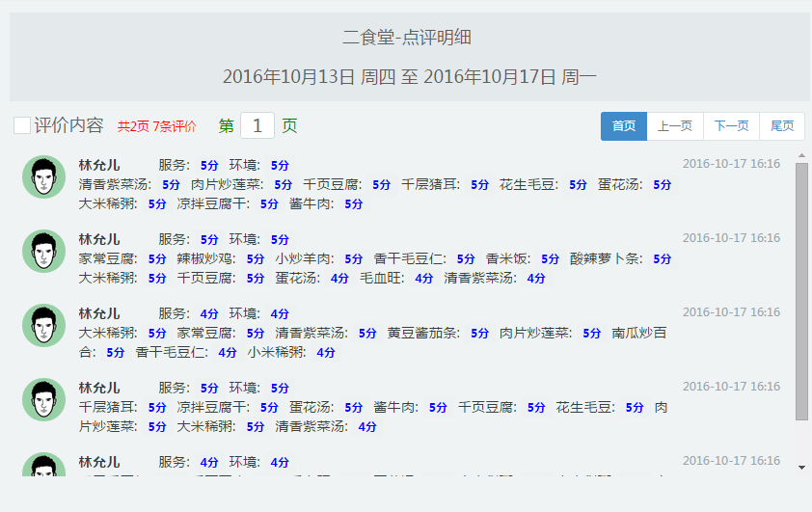
Task: Click the avatar of the second review
Action: pyautogui.click(x=43, y=251)
